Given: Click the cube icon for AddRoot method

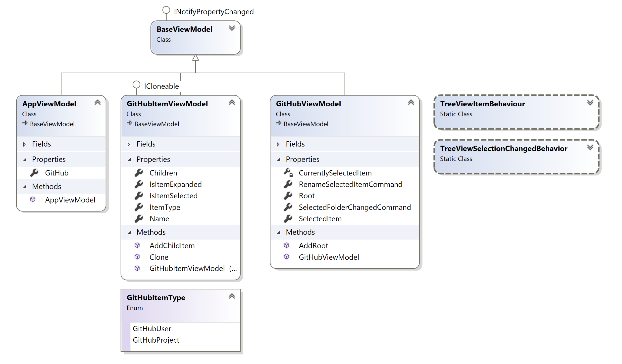Looking at the screenshot, I should click(x=286, y=245).
